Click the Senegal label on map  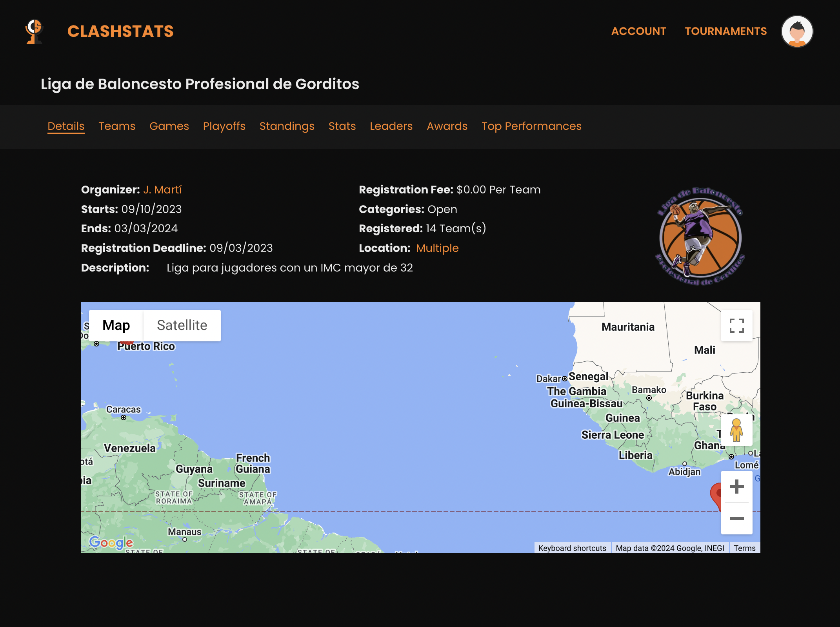(588, 377)
